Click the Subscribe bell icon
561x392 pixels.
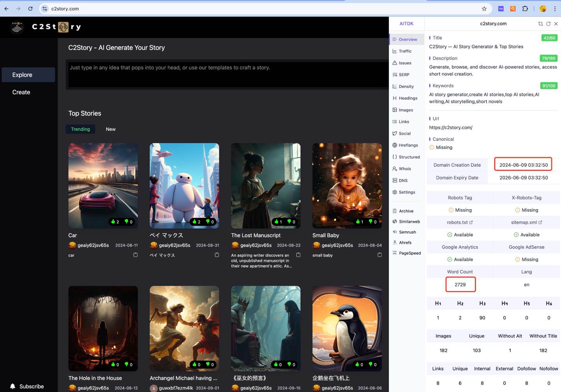(x=12, y=386)
